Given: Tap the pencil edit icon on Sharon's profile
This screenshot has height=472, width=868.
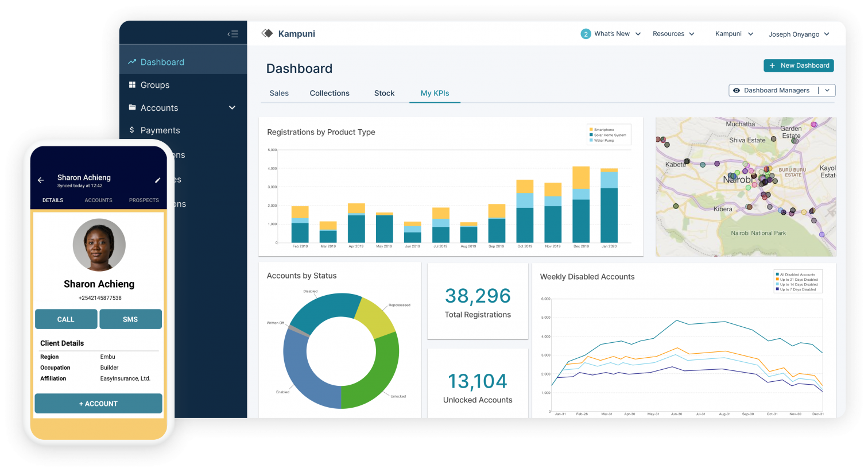Looking at the screenshot, I should coord(157,180).
